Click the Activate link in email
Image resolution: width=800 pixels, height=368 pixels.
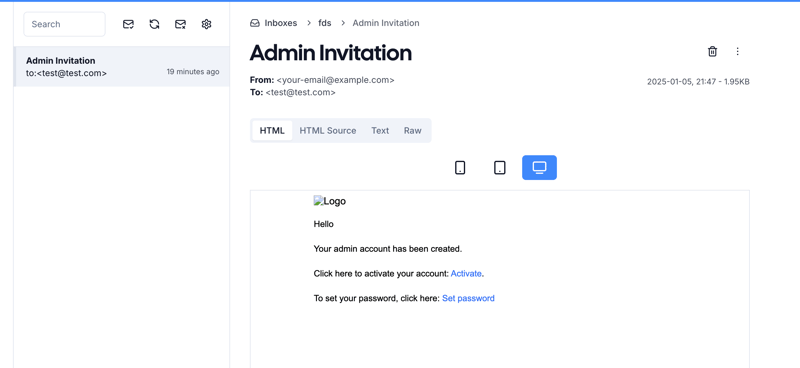tap(466, 274)
